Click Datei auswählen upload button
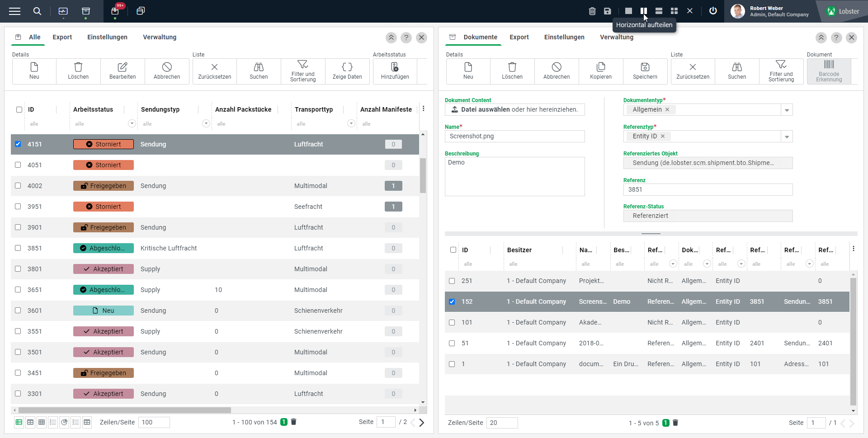 point(515,109)
